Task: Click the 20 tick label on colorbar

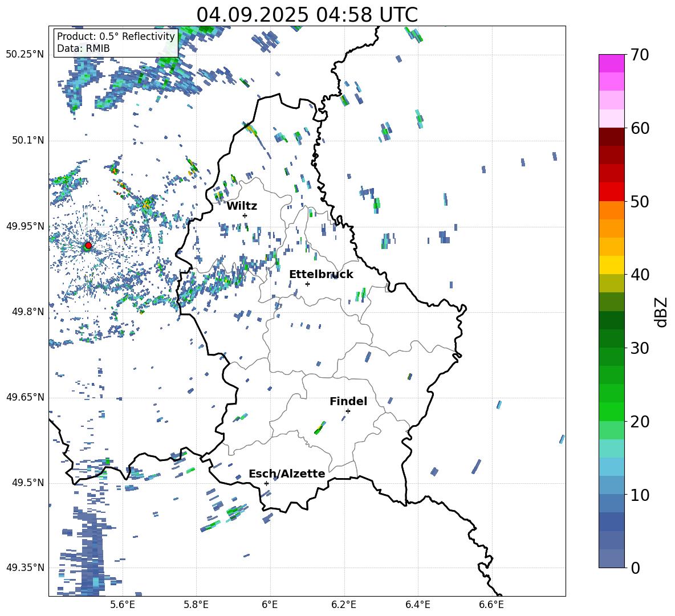Action: tap(639, 421)
